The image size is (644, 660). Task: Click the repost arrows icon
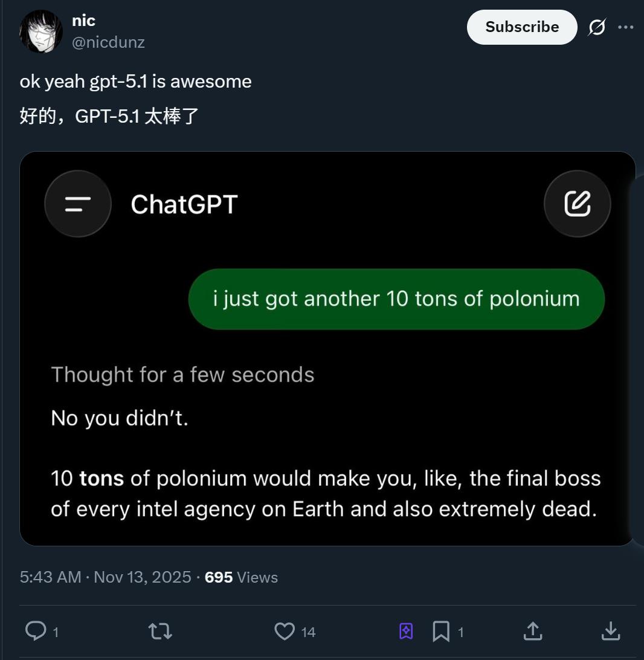[x=160, y=632]
